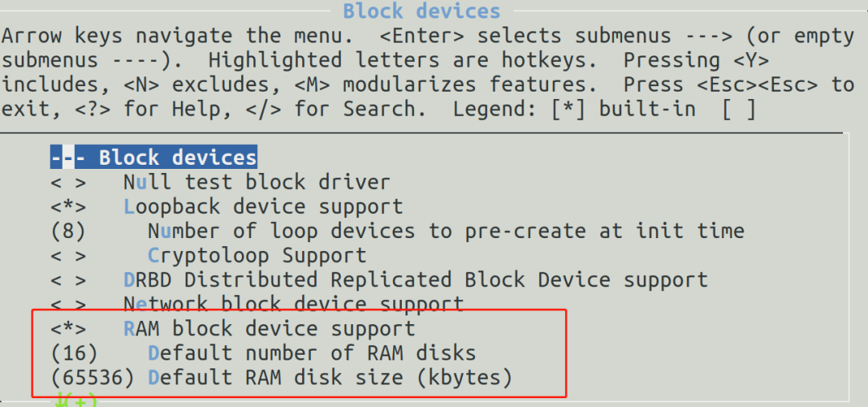Toggle the Network block device support checkbox
Screen dimensions: 868x407
pos(68,305)
